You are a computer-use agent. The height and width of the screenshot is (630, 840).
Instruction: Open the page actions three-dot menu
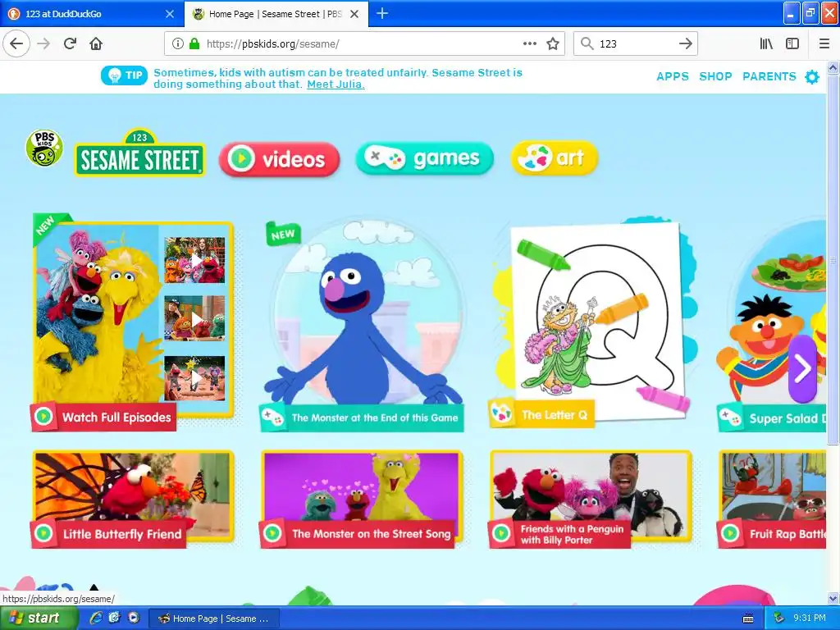(x=529, y=44)
